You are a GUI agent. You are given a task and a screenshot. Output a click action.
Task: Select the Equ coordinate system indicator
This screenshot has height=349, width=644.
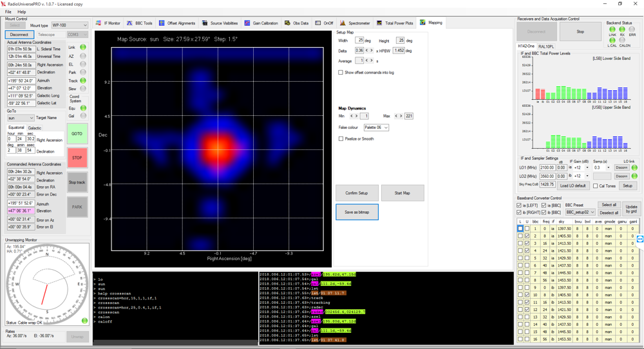click(x=83, y=108)
